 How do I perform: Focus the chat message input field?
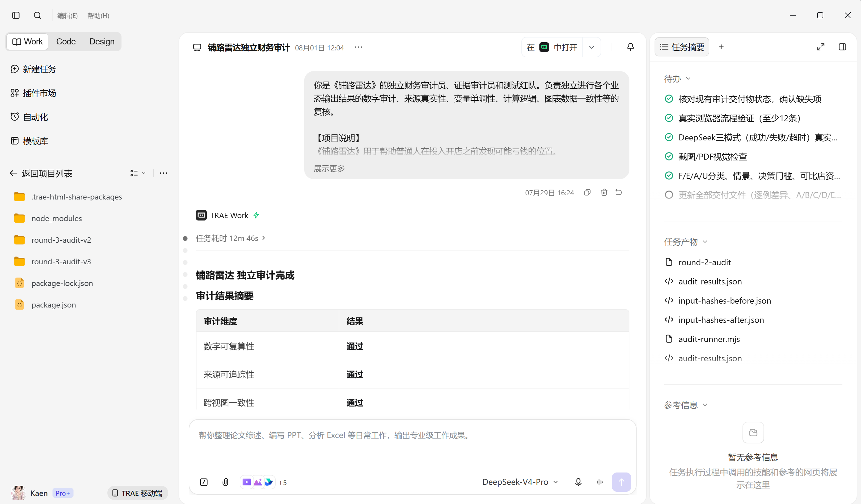click(x=412, y=445)
